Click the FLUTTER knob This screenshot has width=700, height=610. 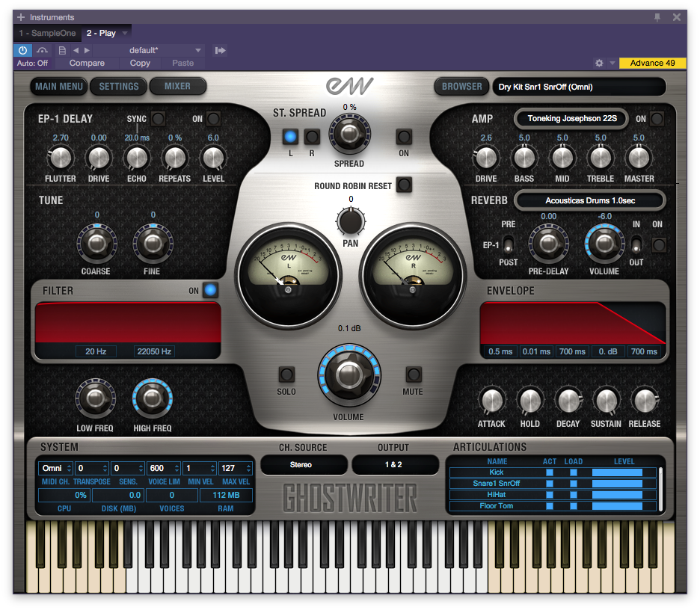61,158
